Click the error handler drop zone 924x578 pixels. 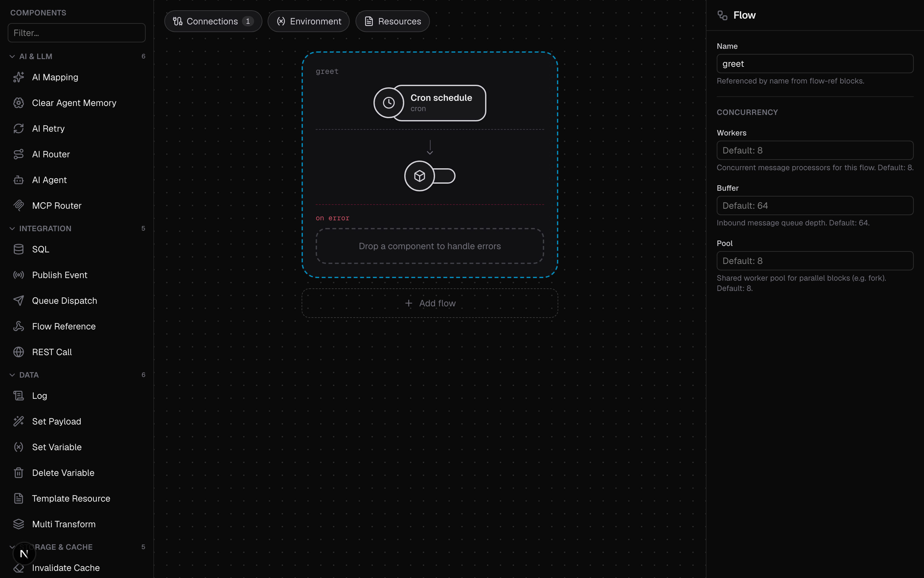coord(430,246)
